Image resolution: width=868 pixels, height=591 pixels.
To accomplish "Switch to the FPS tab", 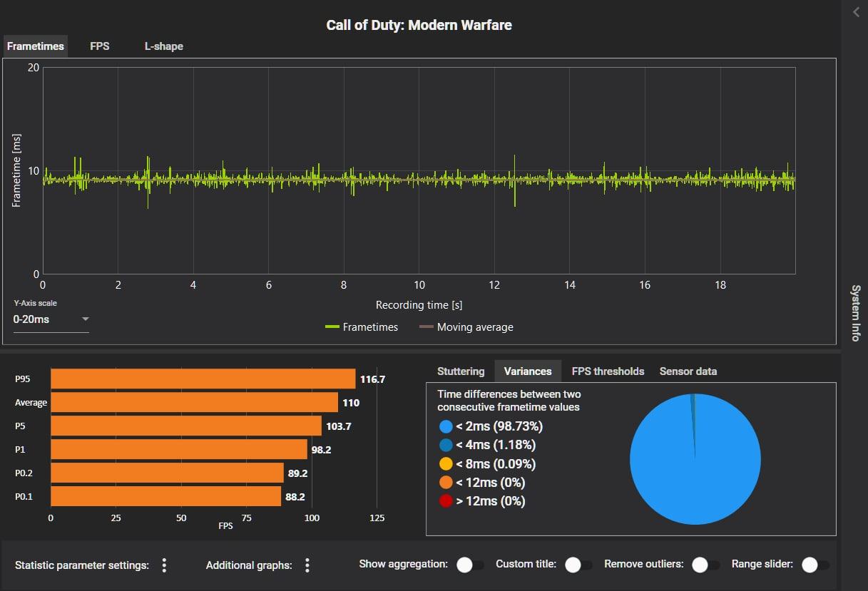I will point(100,46).
